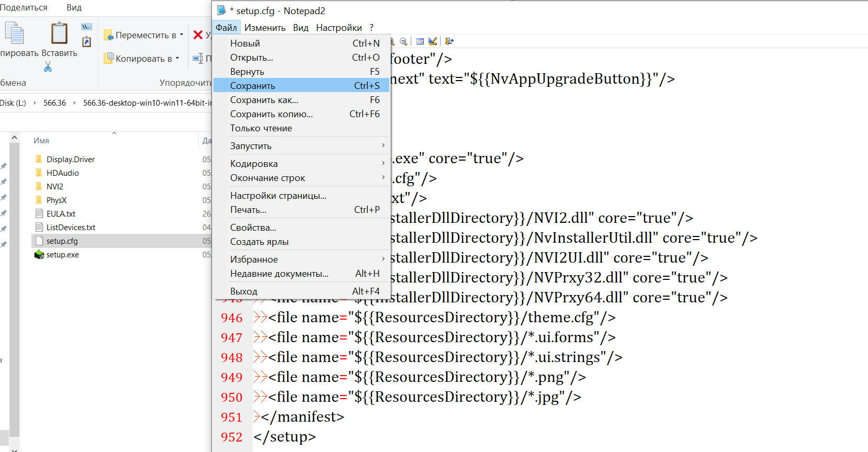Image resolution: width=868 pixels, height=452 pixels.
Task: Choose Настройки страницы... menu entry
Action: click(302, 195)
